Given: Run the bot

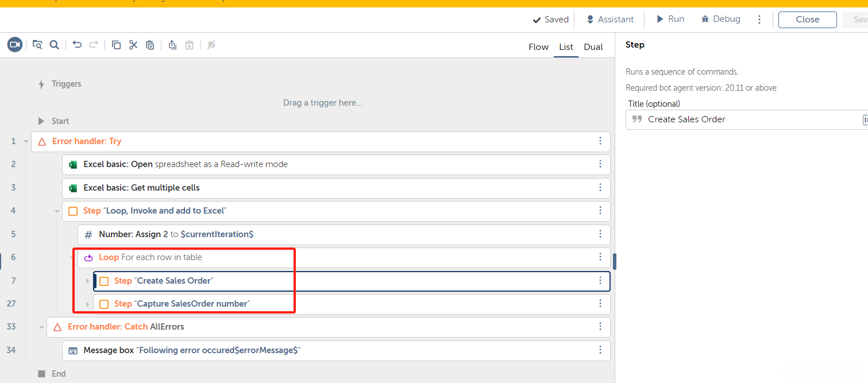Looking at the screenshot, I should pyautogui.click(x=670, y=20).
